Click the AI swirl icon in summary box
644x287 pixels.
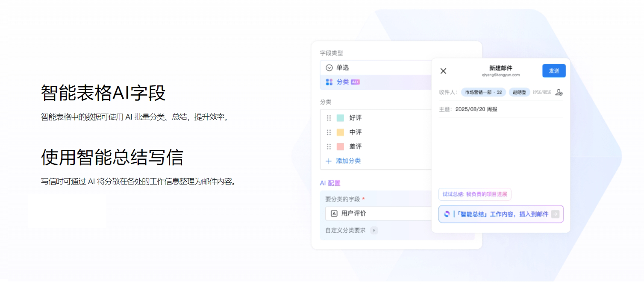tap(447, 214)
